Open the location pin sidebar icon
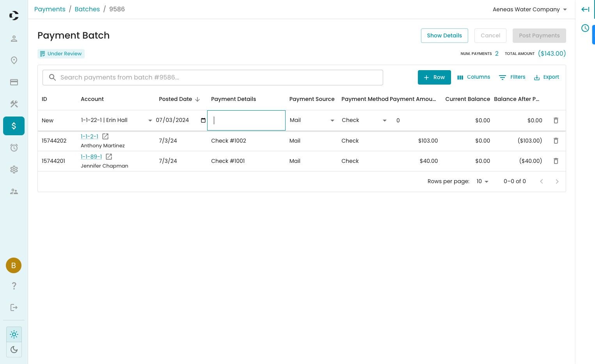Viewport: 595px width, 364px height. tap(14, 60)
